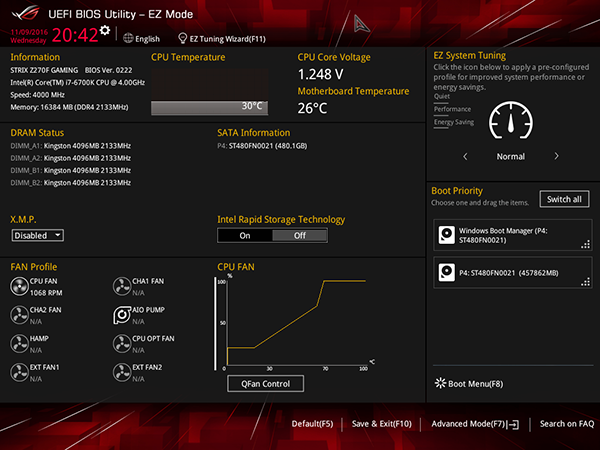Click the CPU FAN curve graph

(x=295, y=322)
